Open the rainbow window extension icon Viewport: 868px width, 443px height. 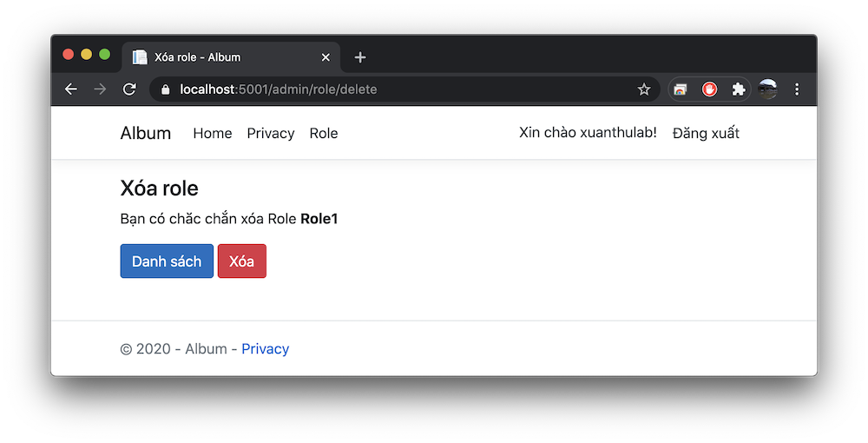click(x=680, y=89)
